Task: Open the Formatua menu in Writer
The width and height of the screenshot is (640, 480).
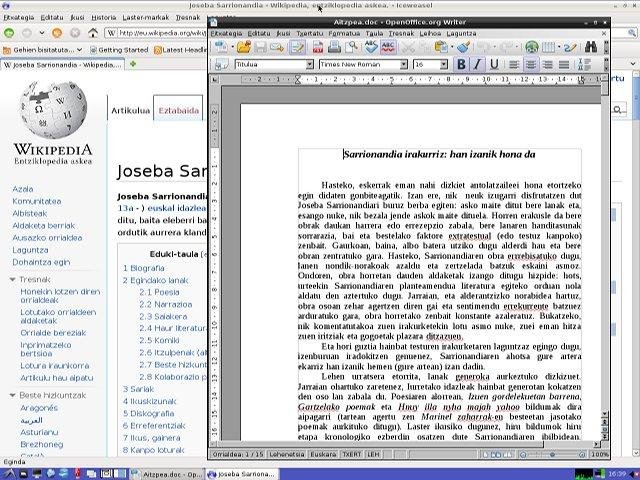Action: [x=344, y=33]
